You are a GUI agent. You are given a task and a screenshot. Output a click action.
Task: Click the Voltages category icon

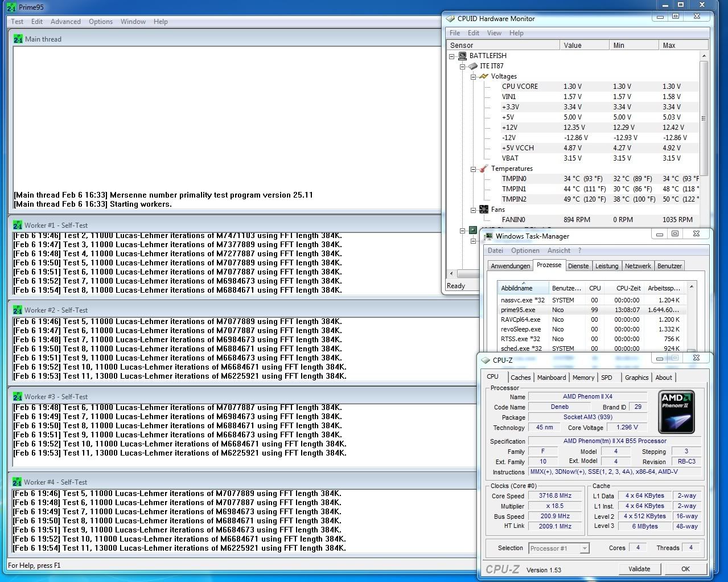coord(484,76)
